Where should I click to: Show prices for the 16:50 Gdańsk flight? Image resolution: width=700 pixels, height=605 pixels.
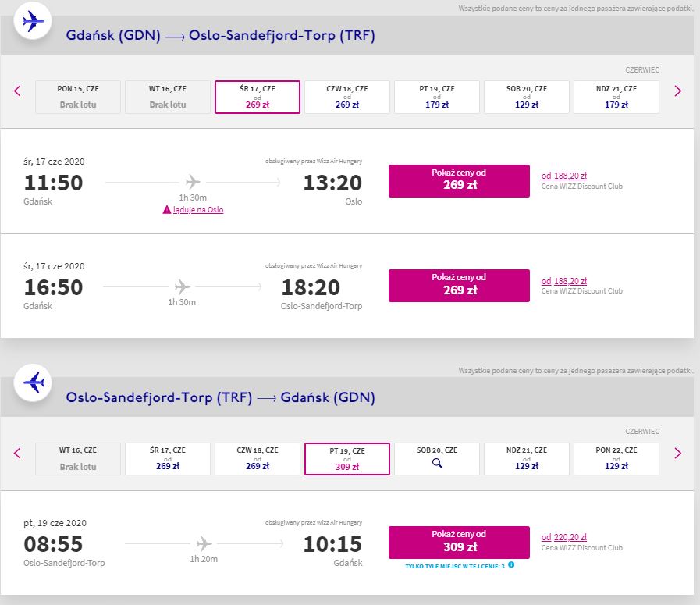(459, 286)
